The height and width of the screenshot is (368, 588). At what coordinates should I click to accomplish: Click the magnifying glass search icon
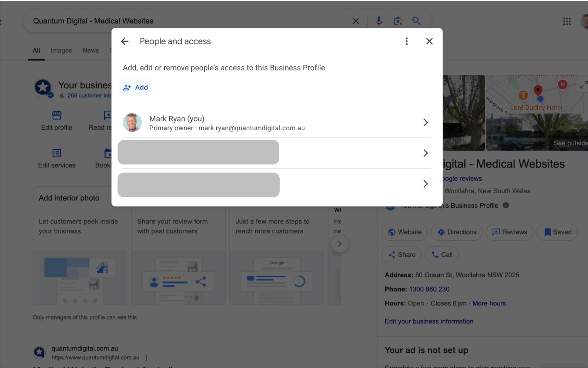417,21
